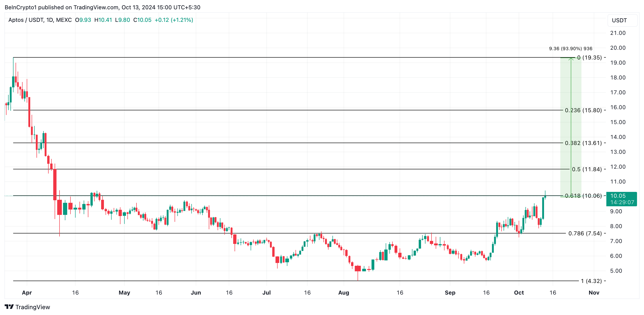
Task: Click the green arrowhead at range top
Action: coord(571,59)
